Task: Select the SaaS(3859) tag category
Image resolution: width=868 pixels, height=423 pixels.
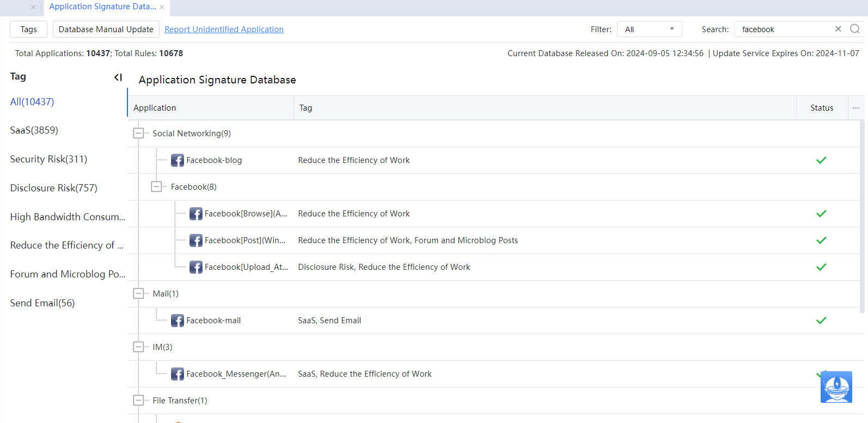Action: [34, 130]
